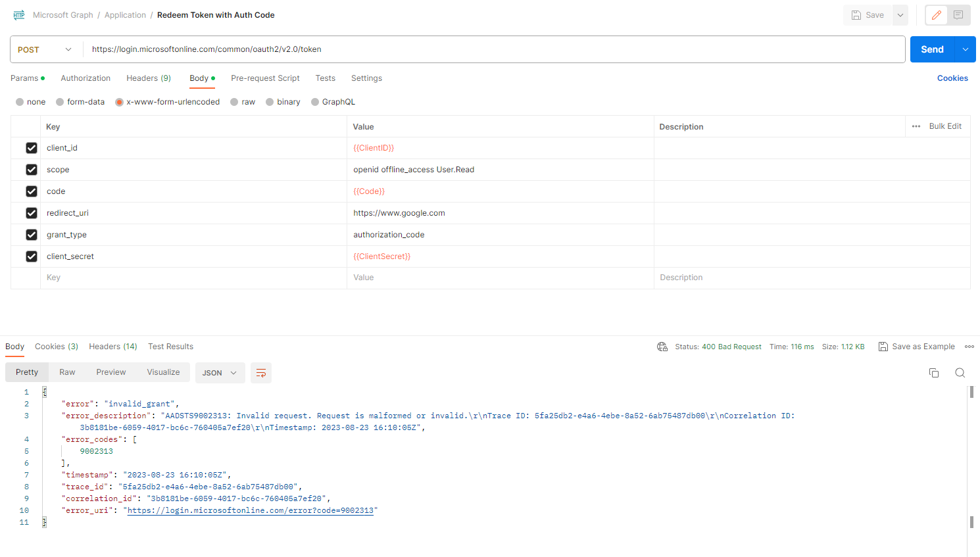The height and width of the screenshot is (557, 980).
Task: Click the edit pencil icon
Action: coord(937,15)
